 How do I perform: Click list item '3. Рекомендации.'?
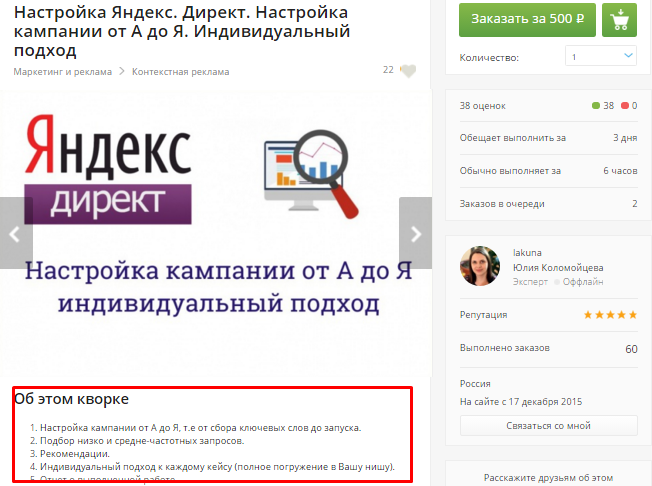(70, 454)
